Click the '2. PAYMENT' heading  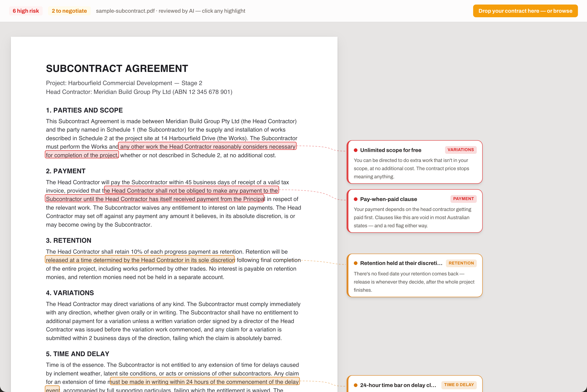[66, 171]
